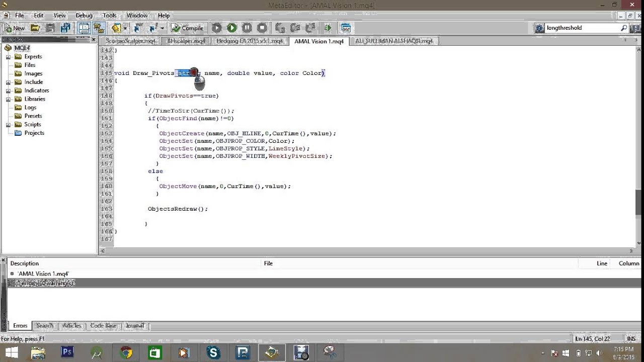Compile the current MQ4 file
The image size is (644, 362).
tap(188, 28)
